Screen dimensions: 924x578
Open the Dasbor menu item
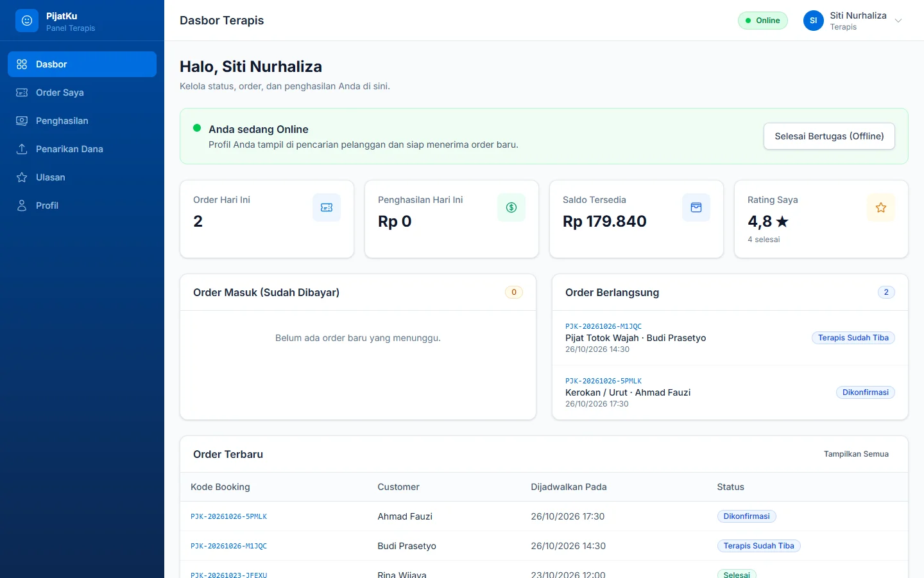82,64
